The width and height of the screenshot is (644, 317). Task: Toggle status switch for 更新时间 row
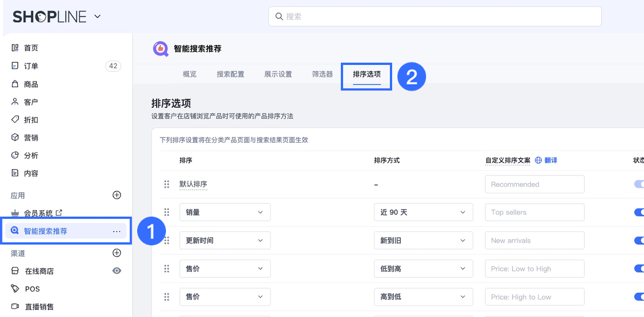click(x=639, y=240)
